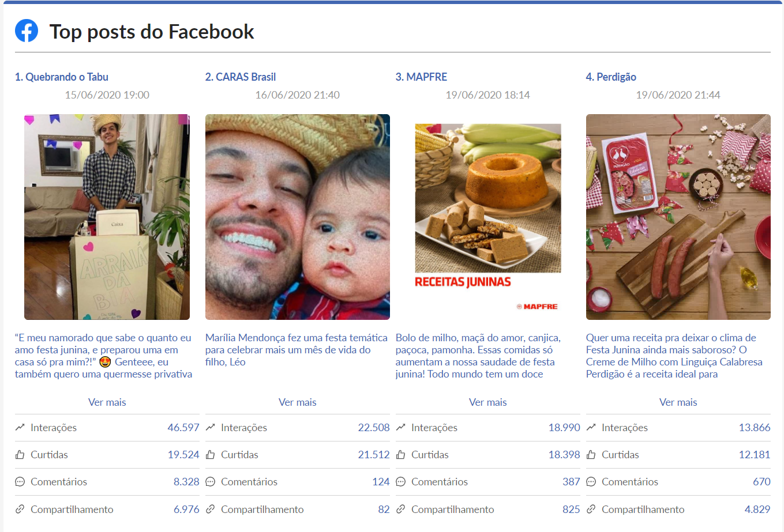Click the Curtidas thumbs-up icon under CARAS Brasil

tap(211, 455)
